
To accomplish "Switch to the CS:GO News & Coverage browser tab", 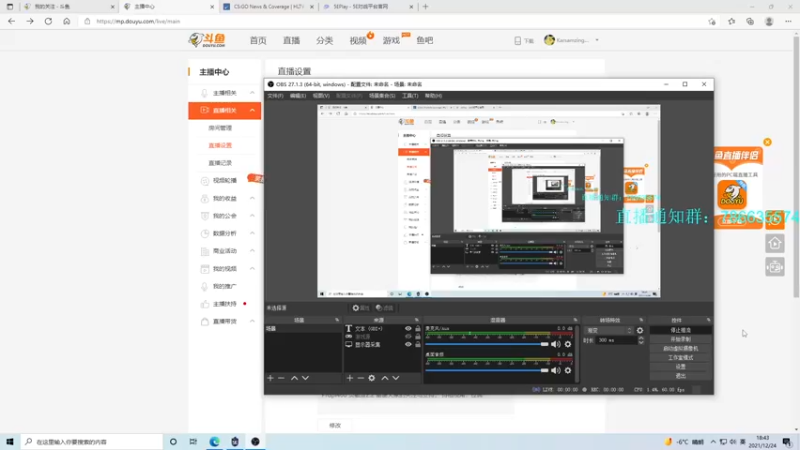I will [268, 7].
